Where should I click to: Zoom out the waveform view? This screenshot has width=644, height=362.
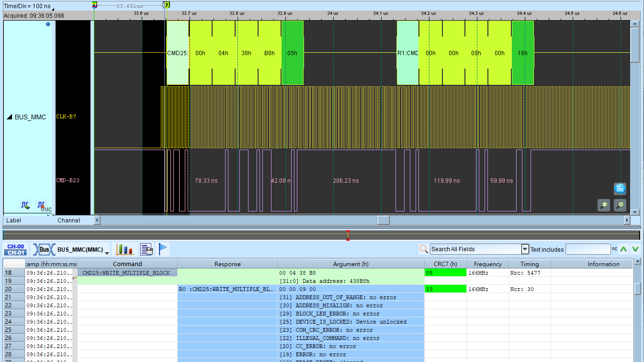pos(604,205)
